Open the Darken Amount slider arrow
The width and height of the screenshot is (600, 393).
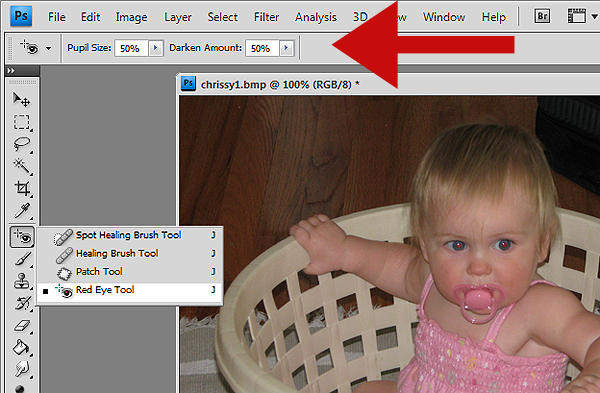[286, 48]
